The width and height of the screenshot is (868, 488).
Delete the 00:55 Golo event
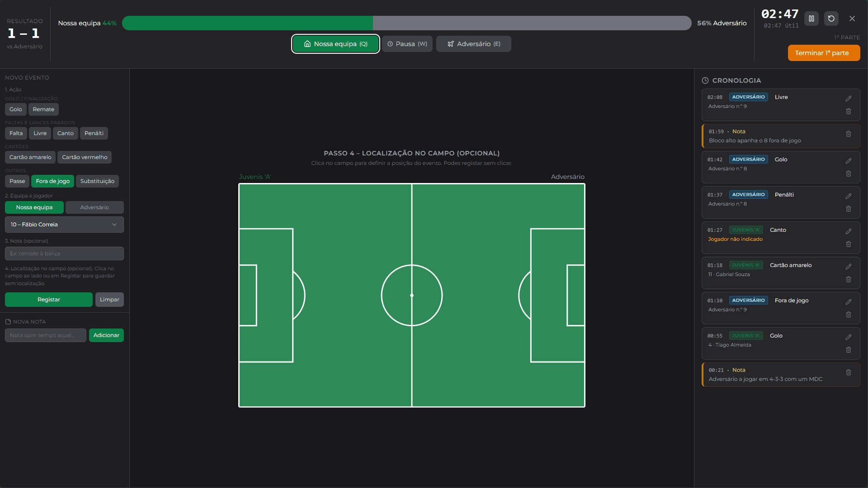(849, 350)
